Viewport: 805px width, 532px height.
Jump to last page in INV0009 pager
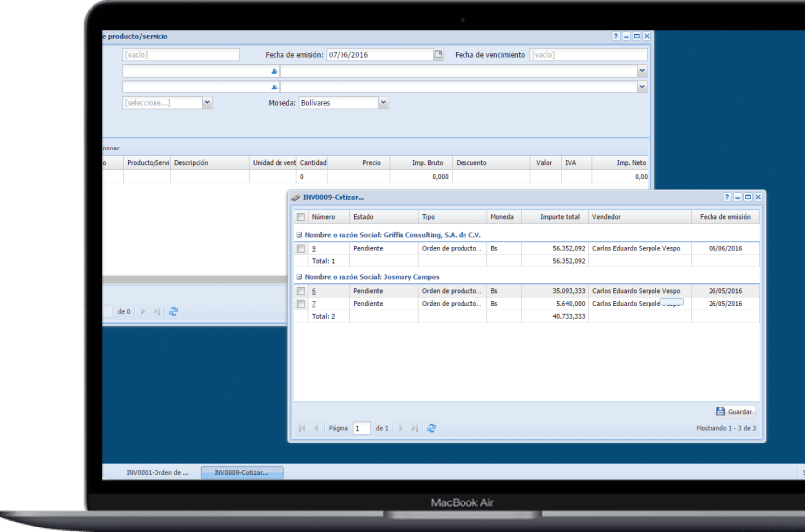pos(415,428)
